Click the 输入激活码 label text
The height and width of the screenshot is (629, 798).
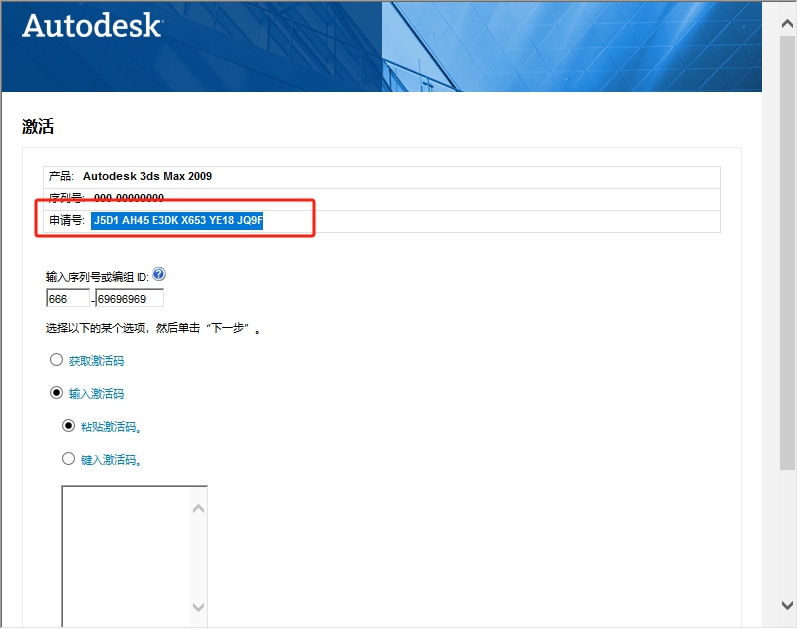tap(96, 394)
